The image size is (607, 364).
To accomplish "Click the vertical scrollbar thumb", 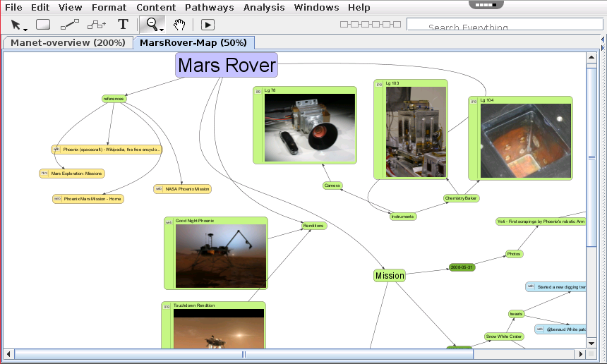I will point(591,157).
